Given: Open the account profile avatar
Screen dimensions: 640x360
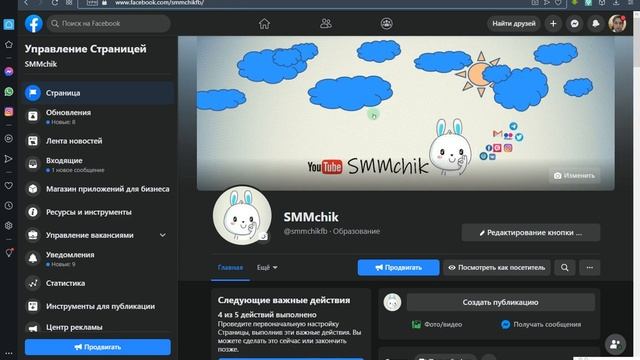Looking at the screenshot, I should tap(617, 24).
